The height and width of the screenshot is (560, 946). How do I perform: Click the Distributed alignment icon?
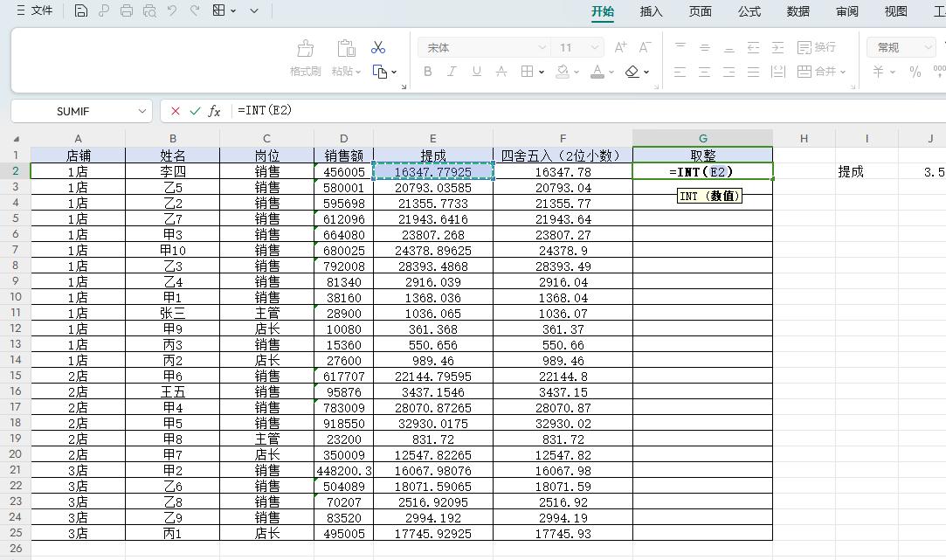777,72
